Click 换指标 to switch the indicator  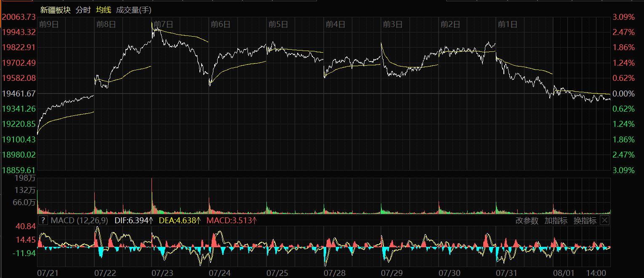click(x=585, y=220)
